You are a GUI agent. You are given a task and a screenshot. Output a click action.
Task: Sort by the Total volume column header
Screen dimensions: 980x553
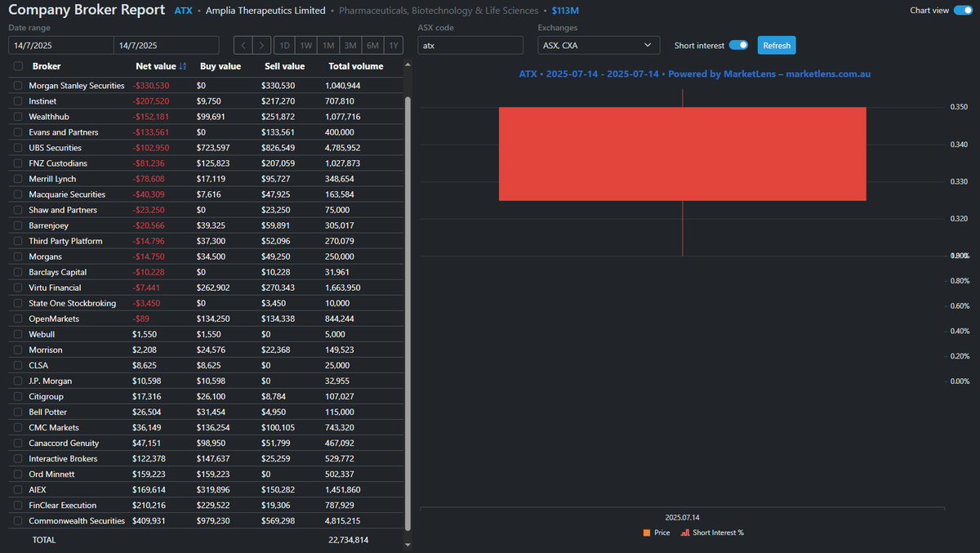click(355, 66)
